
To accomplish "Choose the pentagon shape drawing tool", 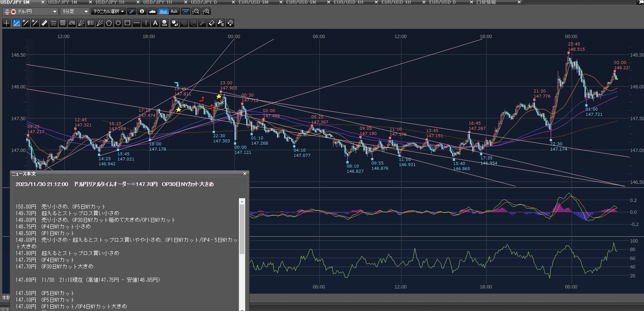I will pyautogui.click(x=109, y=23).
